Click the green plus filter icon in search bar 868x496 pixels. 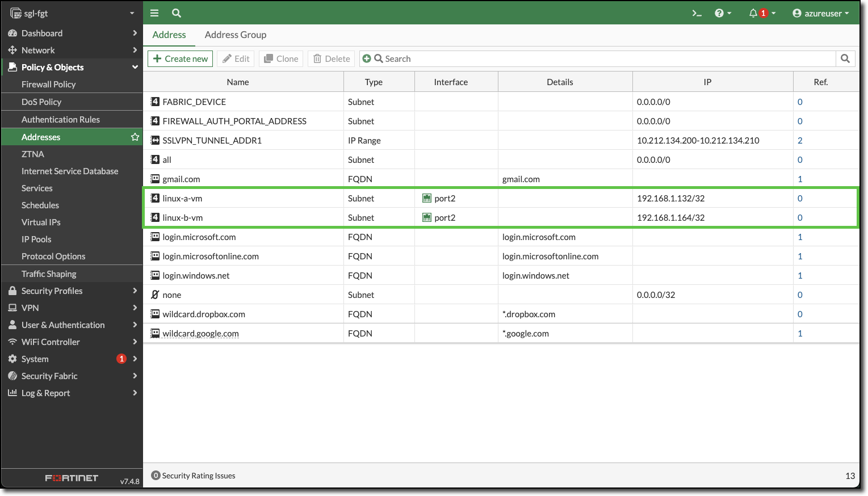click(366, 58)
